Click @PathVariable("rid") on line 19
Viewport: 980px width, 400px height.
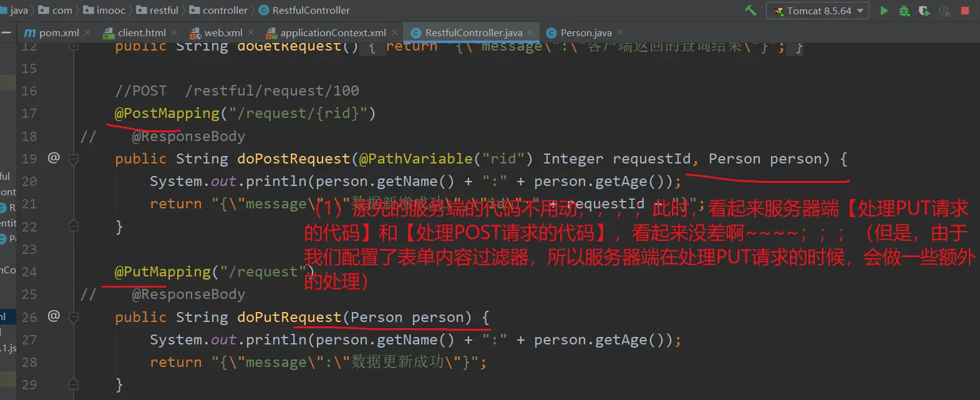(445, 159)
